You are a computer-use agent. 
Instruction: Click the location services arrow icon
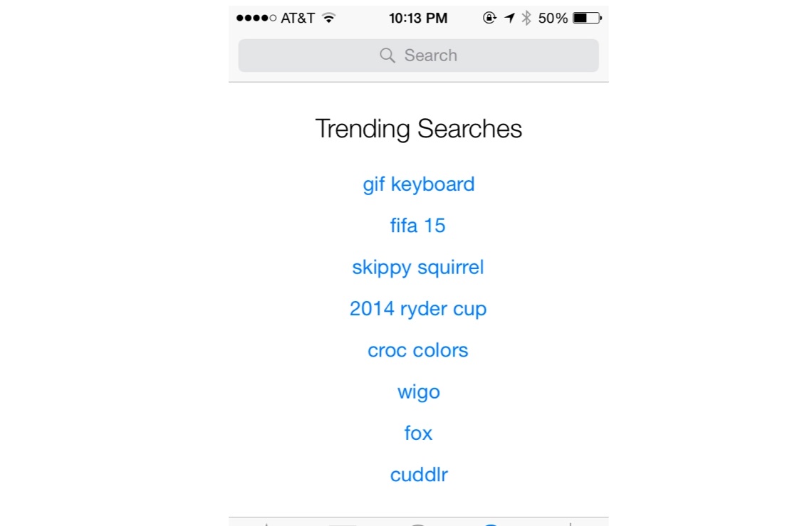point(509,19)
